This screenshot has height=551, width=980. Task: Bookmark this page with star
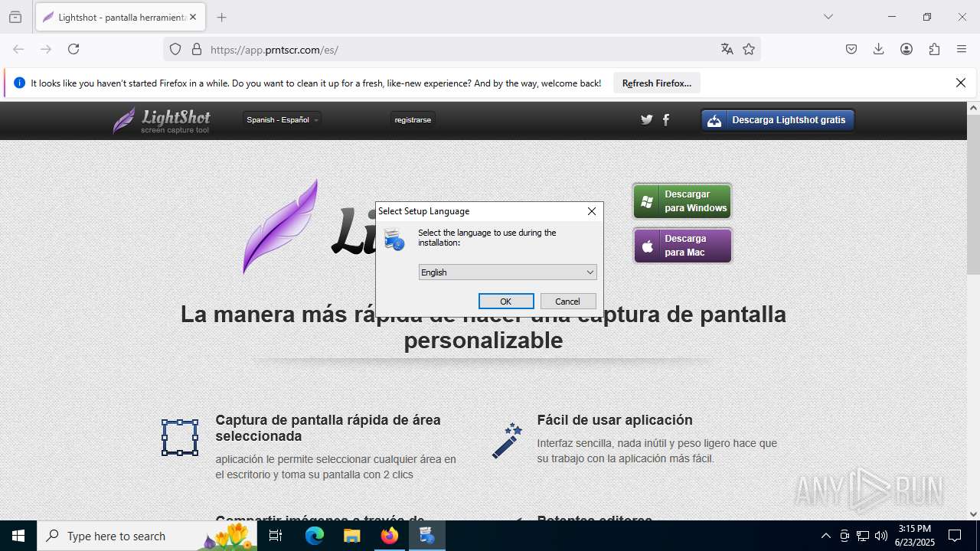(749, 49)
